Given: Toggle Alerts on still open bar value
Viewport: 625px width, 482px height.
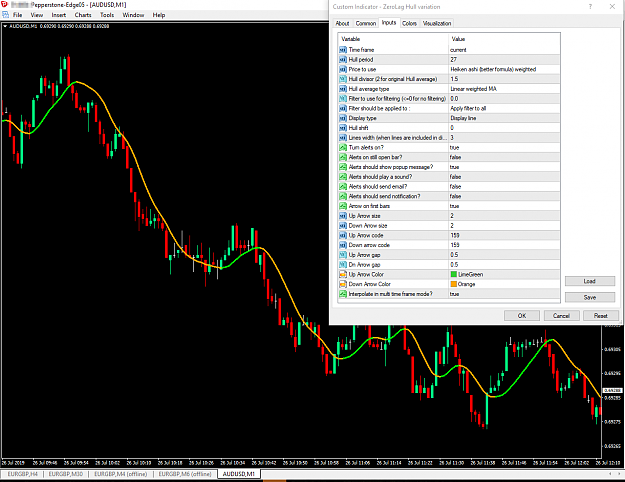Looking at the screenshot, I should pos(504,157).
